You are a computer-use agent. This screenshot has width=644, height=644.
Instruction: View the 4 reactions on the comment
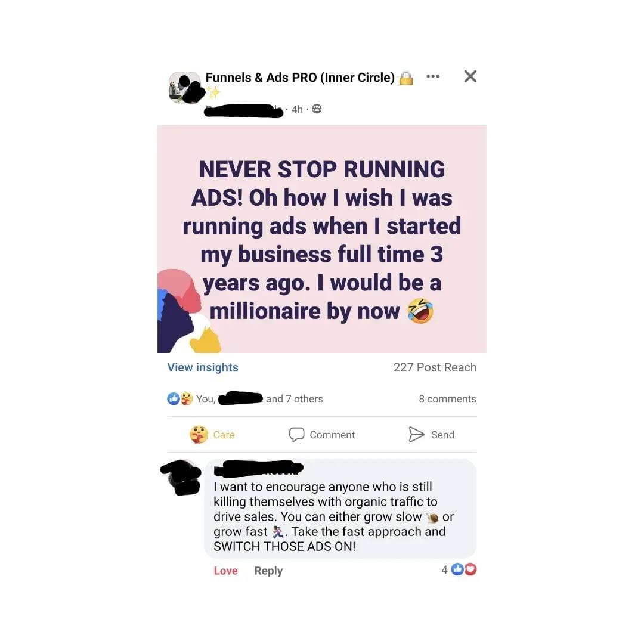459,569
